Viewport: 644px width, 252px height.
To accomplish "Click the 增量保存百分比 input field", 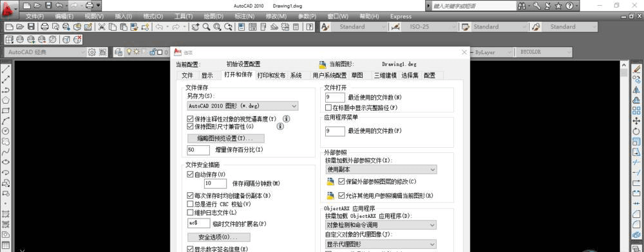I will (x=198, y=150).
